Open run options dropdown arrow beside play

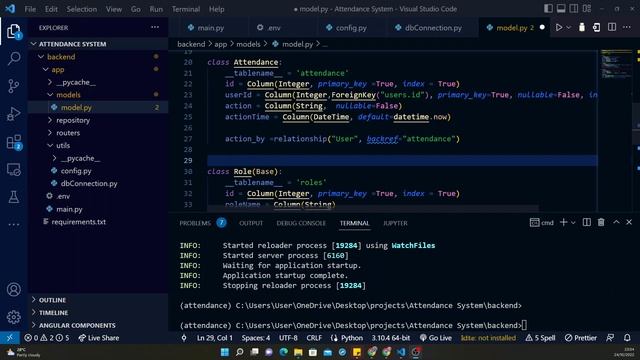click(x=568, y=27)
